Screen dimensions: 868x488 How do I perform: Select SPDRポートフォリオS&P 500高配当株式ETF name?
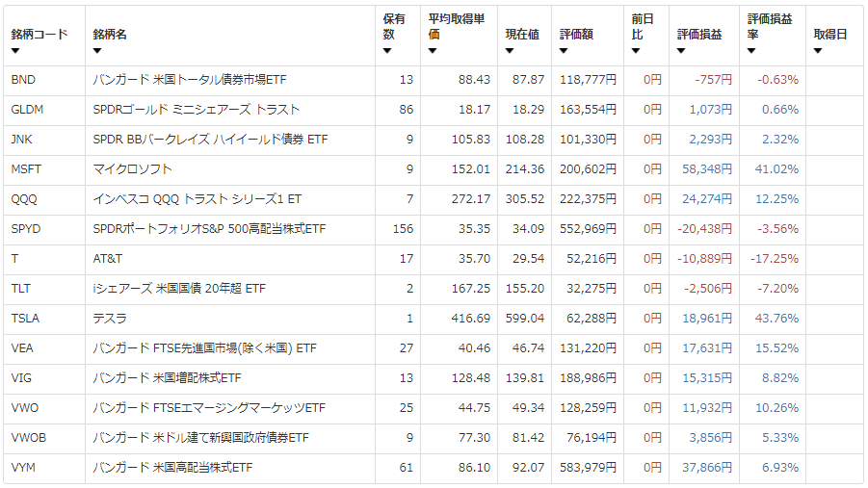tap(209, 229)
